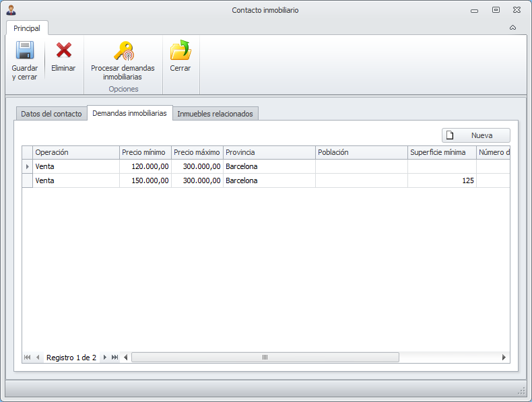The image size is (532, 402).
Task: Click the horizontal scrollbar right arrow
Action: click(504, 357)
